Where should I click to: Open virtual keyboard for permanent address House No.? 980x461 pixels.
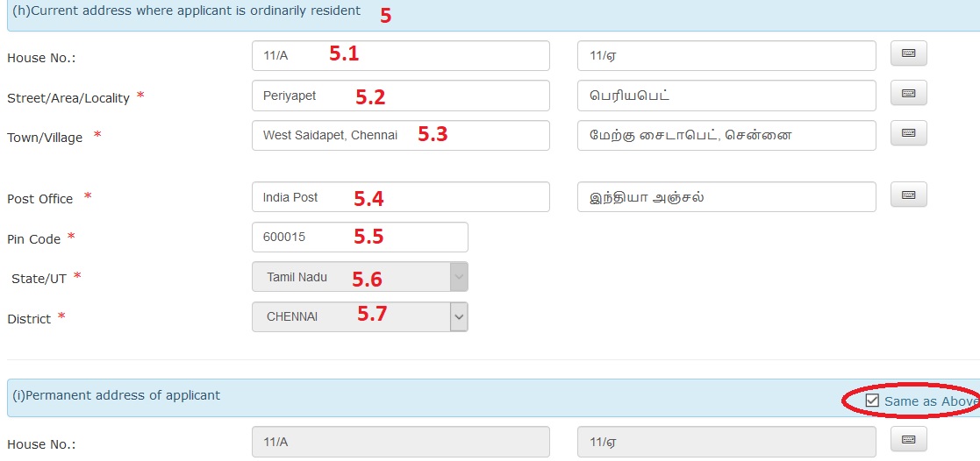[x=908, y=439]
